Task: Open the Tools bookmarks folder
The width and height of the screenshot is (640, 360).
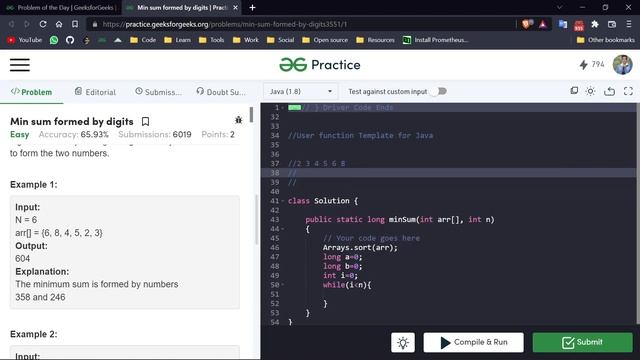Action: pyautogui.click(x=211, y=40)
